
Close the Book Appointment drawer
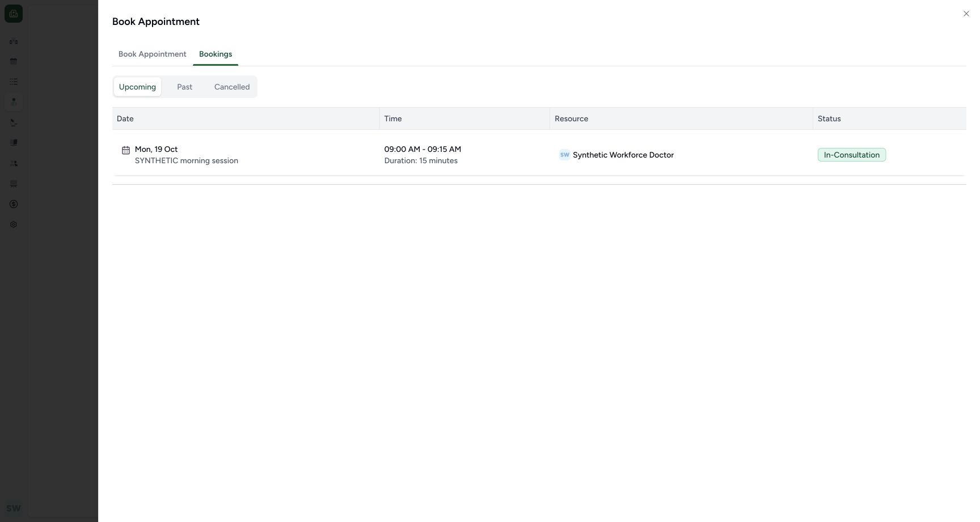click(x=966, y=14)
